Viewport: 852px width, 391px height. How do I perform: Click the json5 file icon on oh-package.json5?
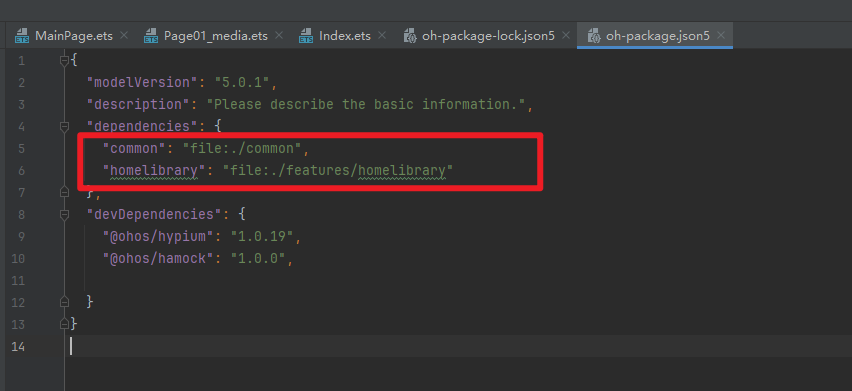pyautogui.click(x=594, y=36)
